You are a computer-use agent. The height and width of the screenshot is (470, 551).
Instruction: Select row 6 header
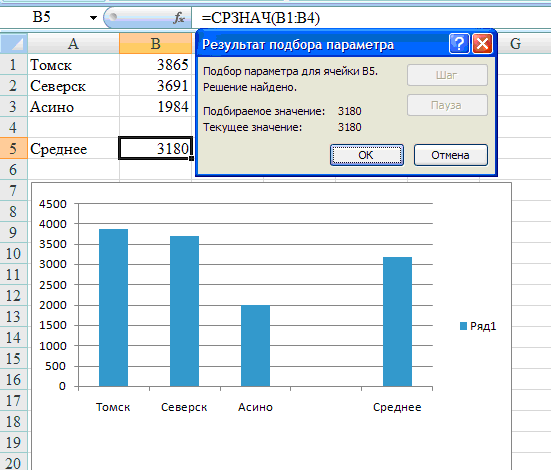(x=13, y=170)
